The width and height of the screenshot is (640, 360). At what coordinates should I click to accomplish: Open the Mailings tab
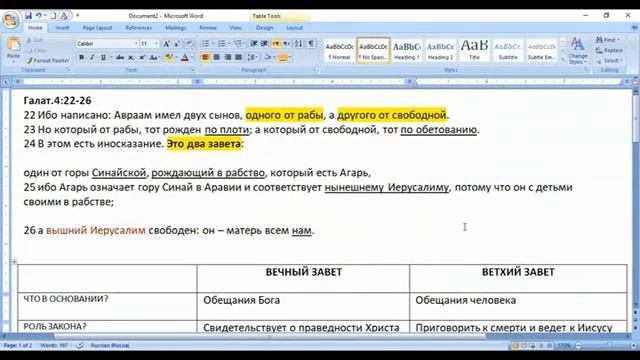coord(176,28)
